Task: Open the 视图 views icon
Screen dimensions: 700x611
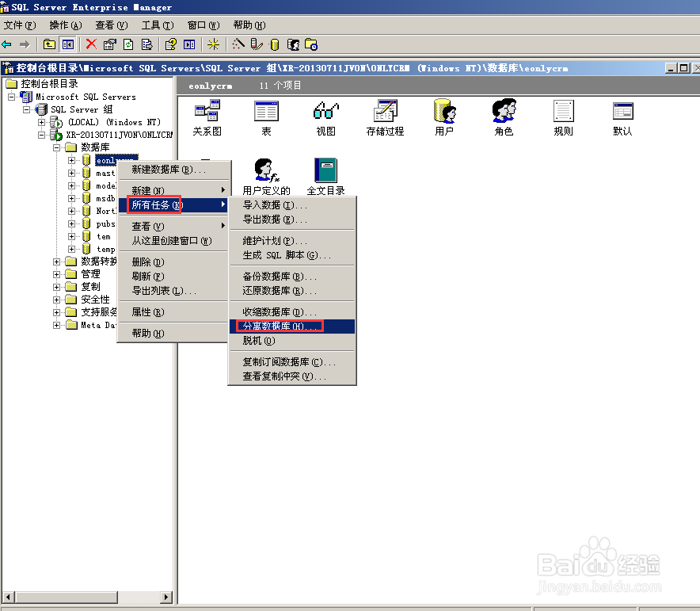Action: [326, 118]
